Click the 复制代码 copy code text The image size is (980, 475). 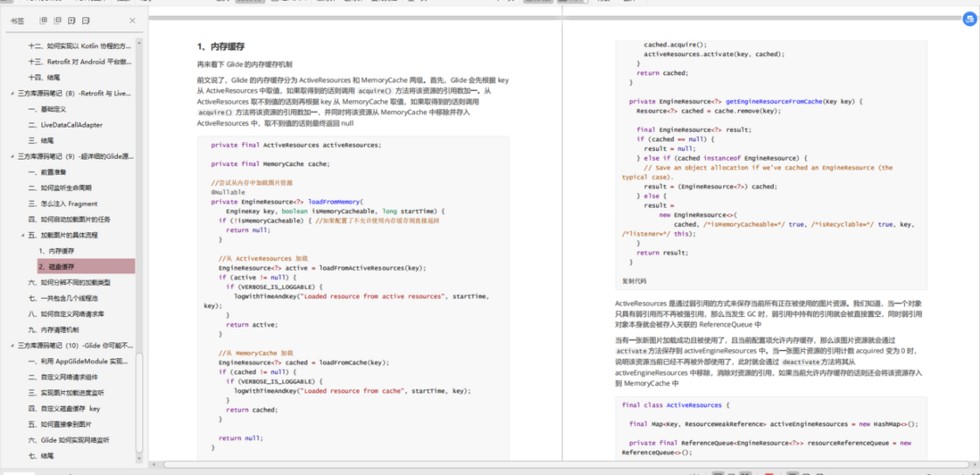(635, 281)
